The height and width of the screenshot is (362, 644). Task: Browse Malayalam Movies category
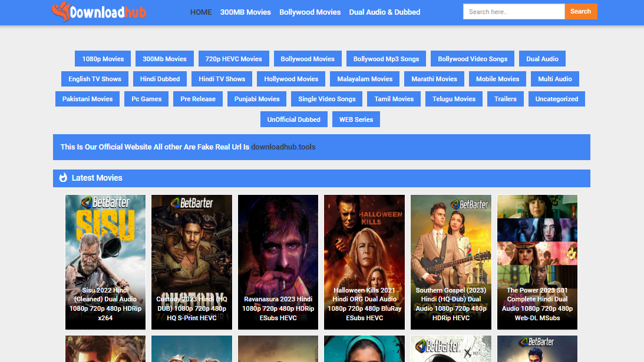tap(365, 79)
